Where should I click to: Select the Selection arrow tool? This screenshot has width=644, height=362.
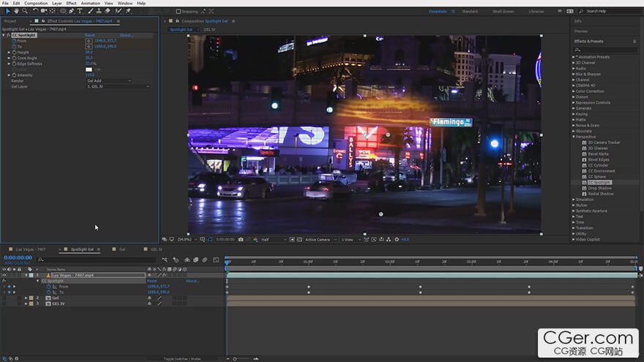[x=8, y=11]
